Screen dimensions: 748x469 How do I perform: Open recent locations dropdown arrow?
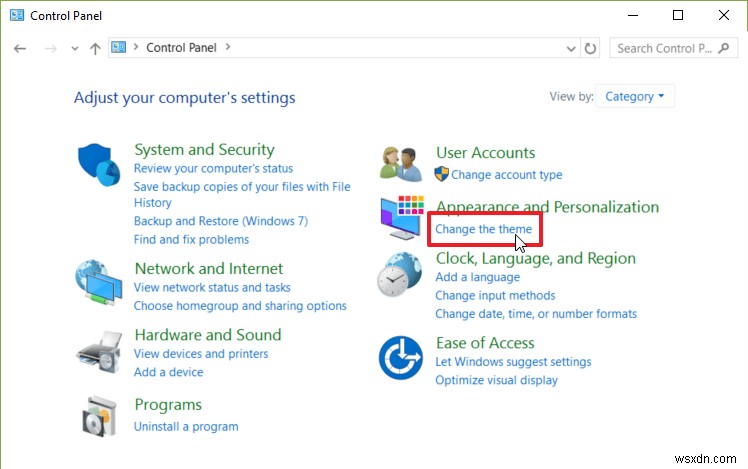click(x=74, y=48)
